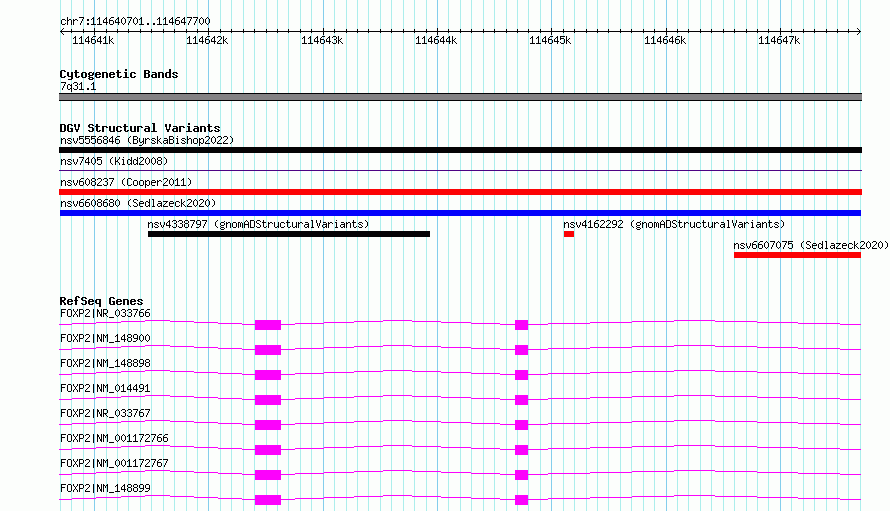
Task: Open the nsv6608680 (Sedlazeck2020) variant label
Action: pos(138,203)
